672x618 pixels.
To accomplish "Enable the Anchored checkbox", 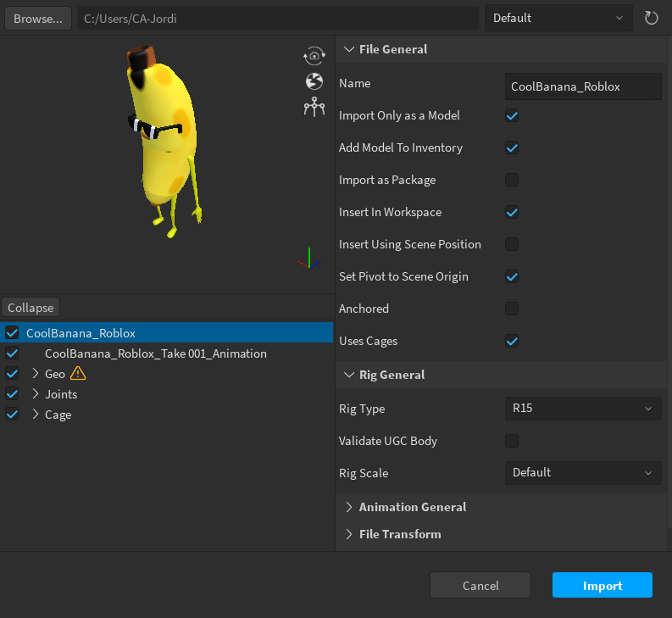I will pos(512,309).
